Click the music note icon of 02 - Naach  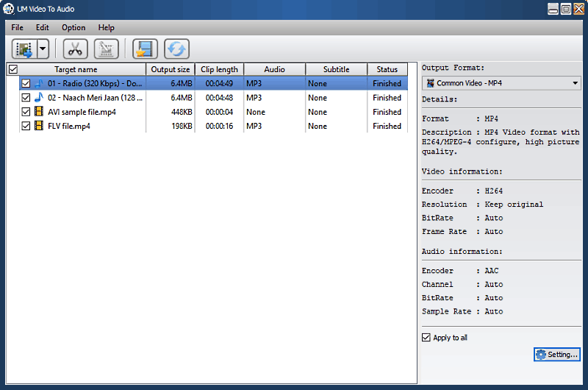pos(39,98)
